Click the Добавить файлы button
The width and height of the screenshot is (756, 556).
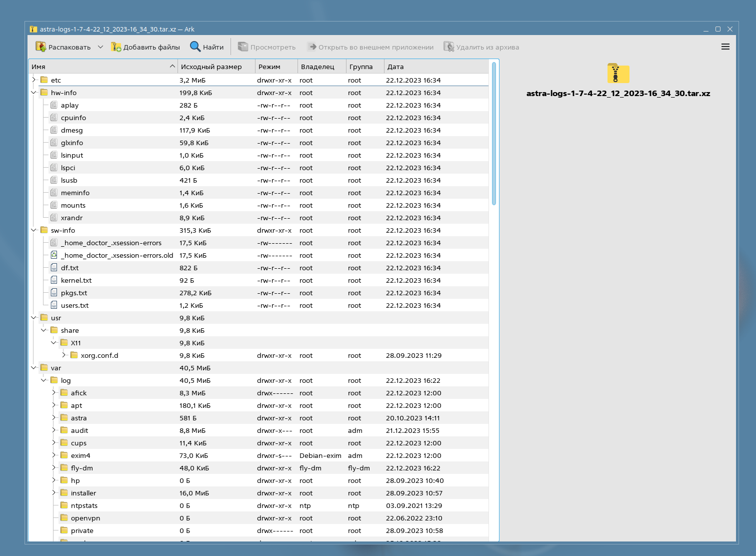[145, 47]
